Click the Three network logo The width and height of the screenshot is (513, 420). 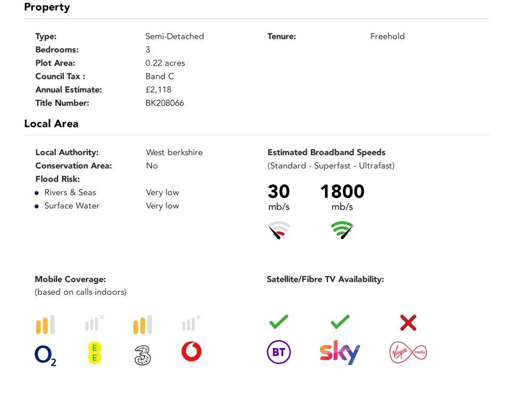point(142,355)
